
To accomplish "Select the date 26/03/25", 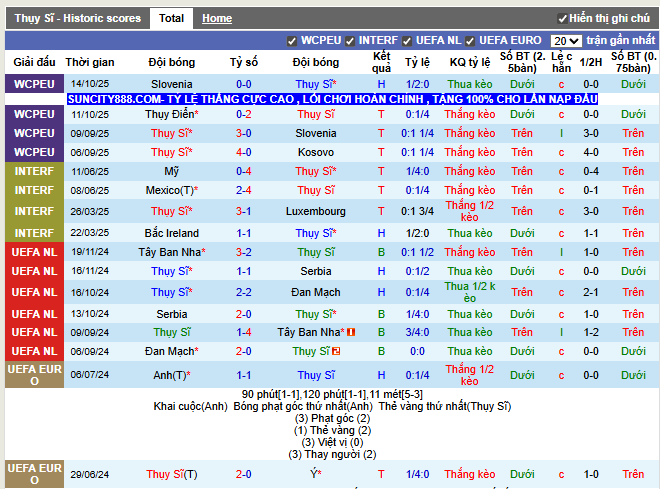I will 90,211.
